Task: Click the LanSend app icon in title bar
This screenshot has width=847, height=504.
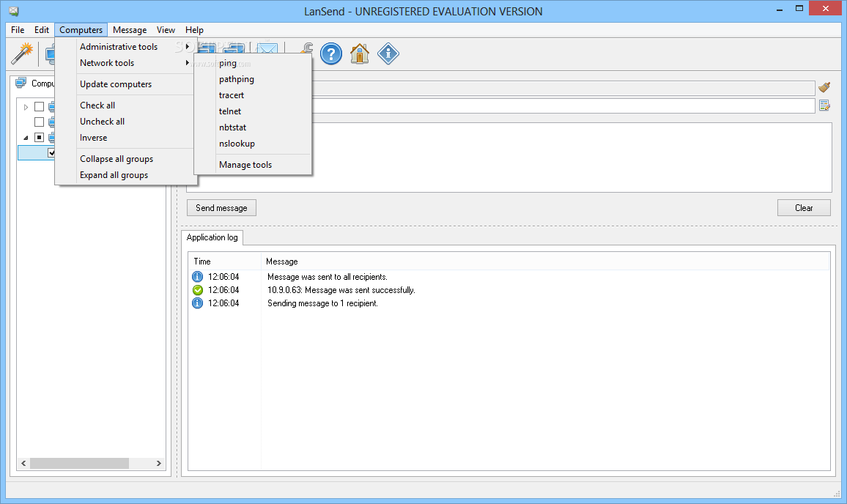Action: point(13,11)
